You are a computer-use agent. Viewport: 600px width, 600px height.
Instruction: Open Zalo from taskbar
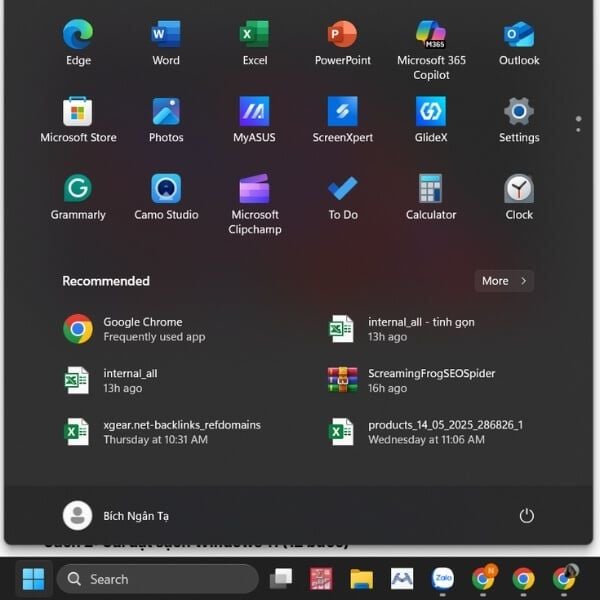pyautogui.click(x=443, y=579)
